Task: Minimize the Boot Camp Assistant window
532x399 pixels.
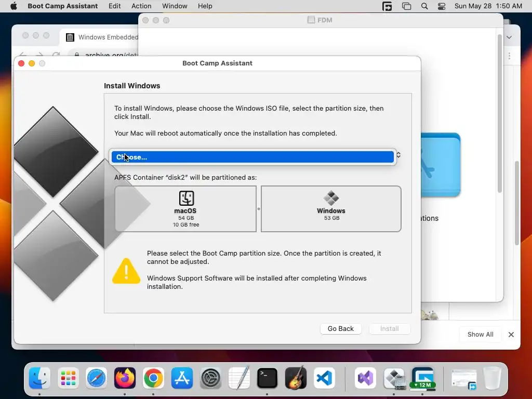Action: [x=32, y=63]
